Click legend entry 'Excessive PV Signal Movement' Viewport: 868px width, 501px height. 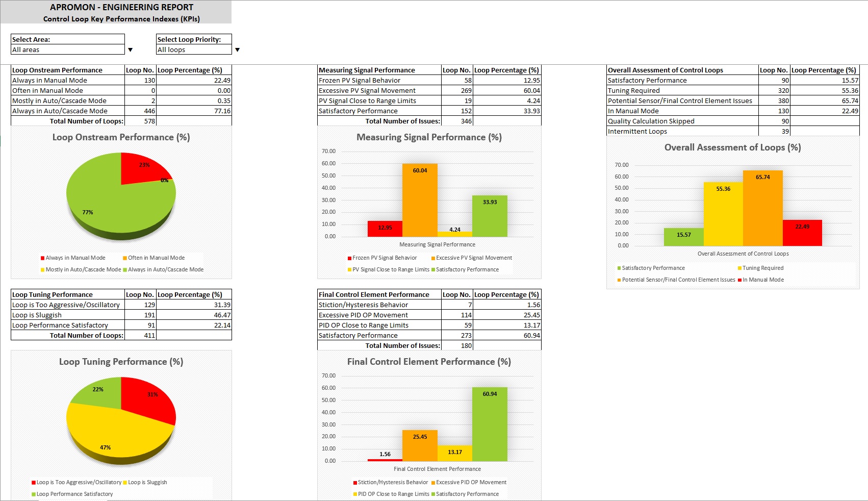[472, 258]
